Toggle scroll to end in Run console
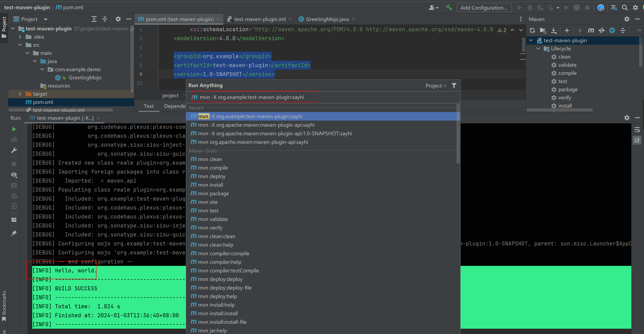The image size is (644, 334). pos(637,140)
